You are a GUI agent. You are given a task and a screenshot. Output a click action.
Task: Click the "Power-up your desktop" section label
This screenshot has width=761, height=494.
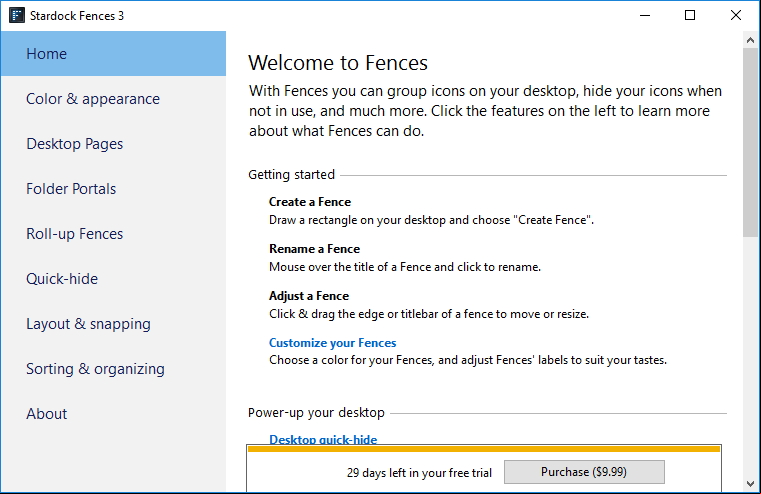316,413
